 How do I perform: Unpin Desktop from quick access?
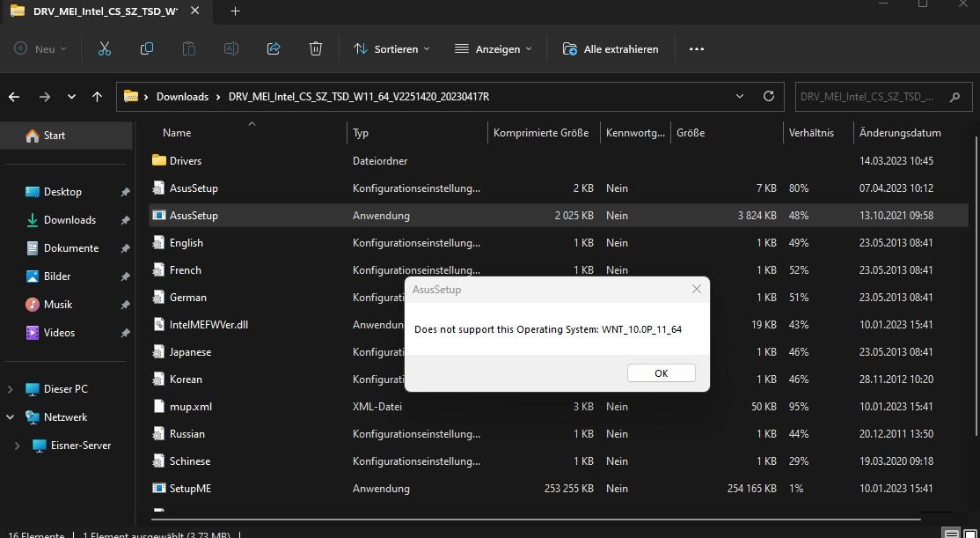(125, 192)
